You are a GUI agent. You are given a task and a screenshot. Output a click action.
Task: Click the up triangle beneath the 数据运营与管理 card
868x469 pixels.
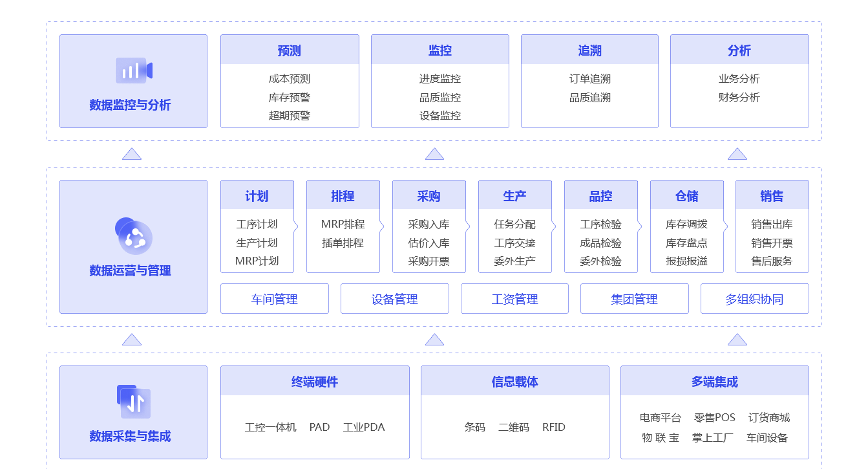132,340
